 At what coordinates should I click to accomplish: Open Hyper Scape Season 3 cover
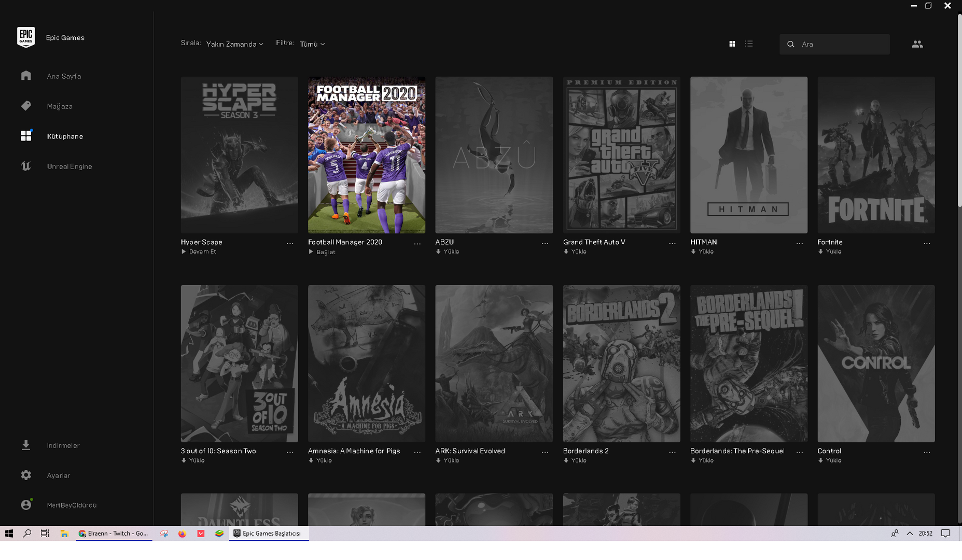tap(240, 155)
